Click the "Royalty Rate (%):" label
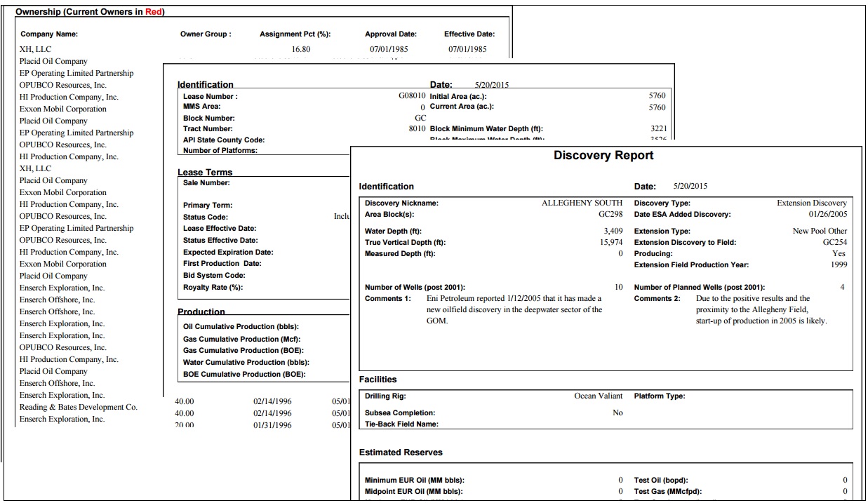The height and width of the screenshot is (503, 868). 213,288
